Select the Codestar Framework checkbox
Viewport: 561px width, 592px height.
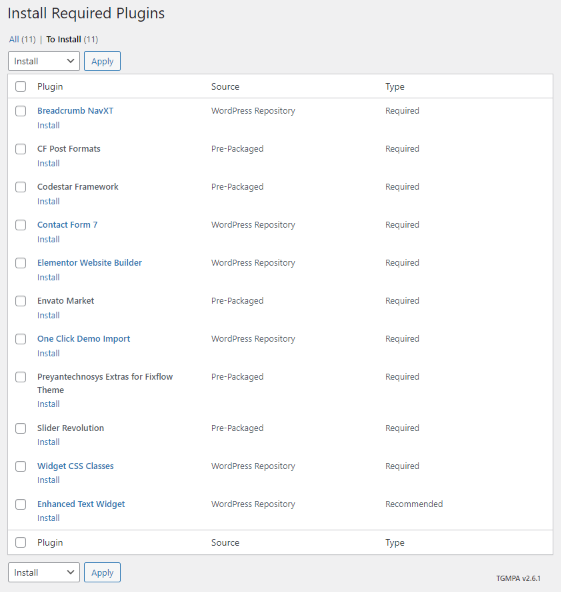click(x=20, y=187)
